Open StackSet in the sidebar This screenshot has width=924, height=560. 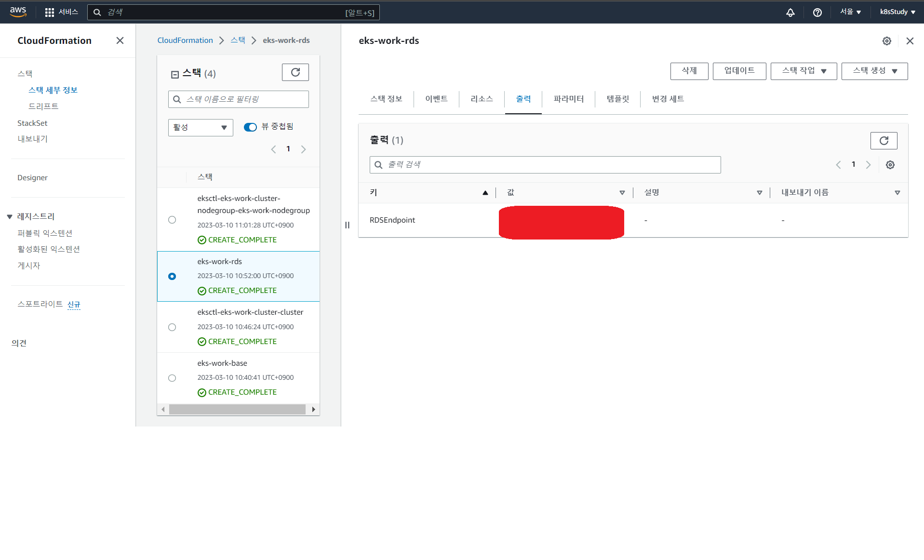pyautogui.click(x=32, y=123)
